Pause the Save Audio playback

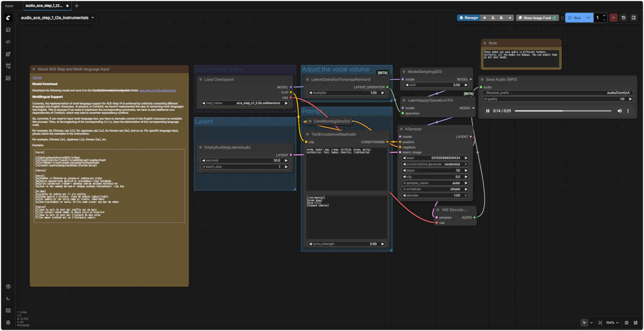pos(487,111)
